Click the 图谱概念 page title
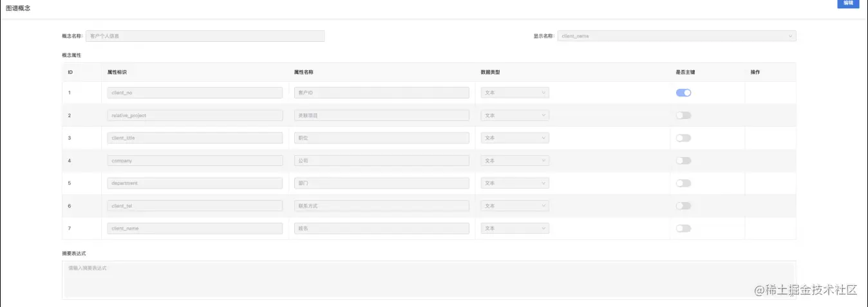 point(17,8)
